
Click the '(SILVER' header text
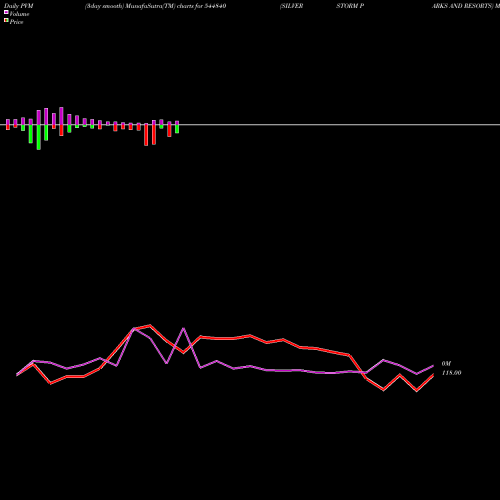[292, 6]
